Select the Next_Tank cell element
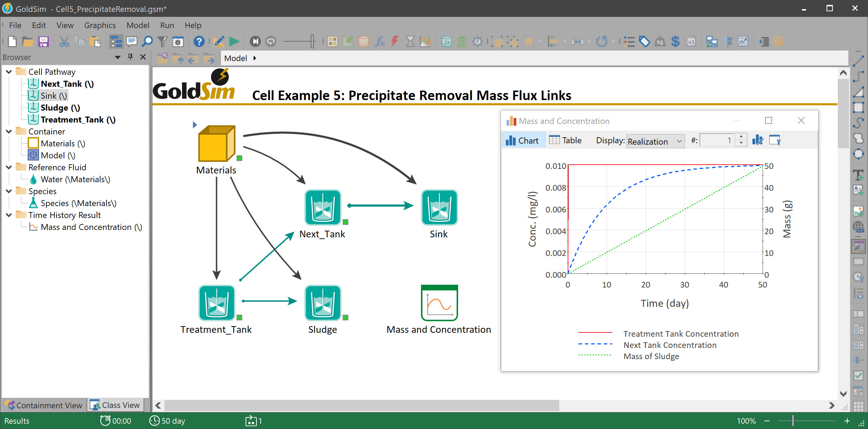 [323, 207]
